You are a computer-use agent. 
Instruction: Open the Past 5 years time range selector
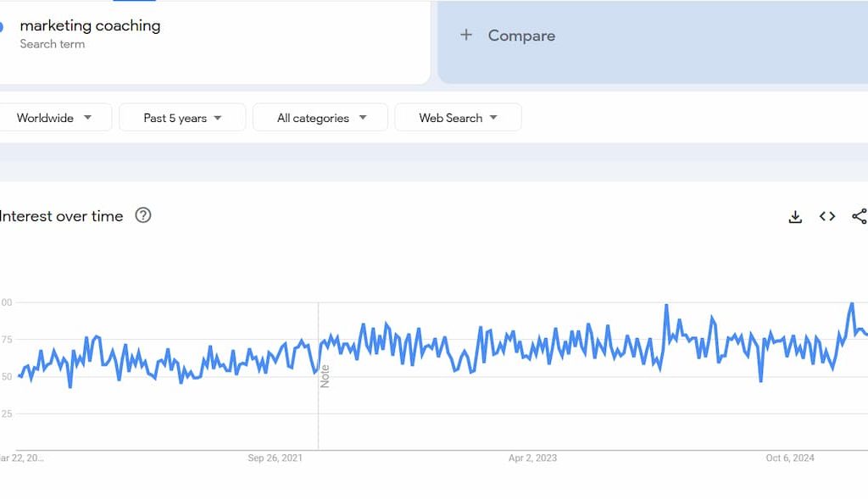click(x=181, y=117)
